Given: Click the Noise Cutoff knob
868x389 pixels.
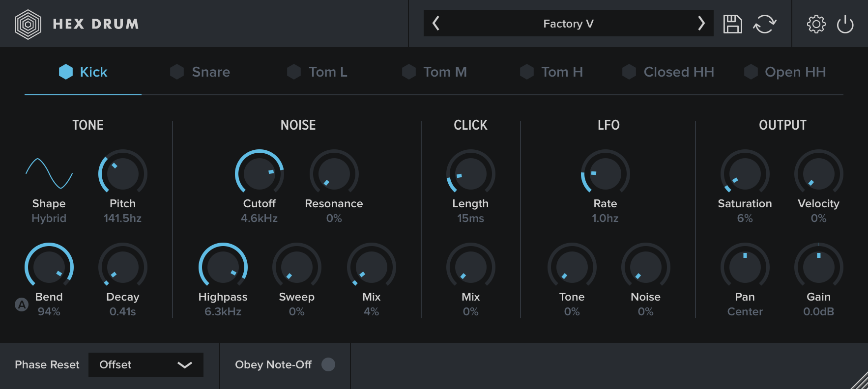Looking at the screenshot, I should [259, 173].
